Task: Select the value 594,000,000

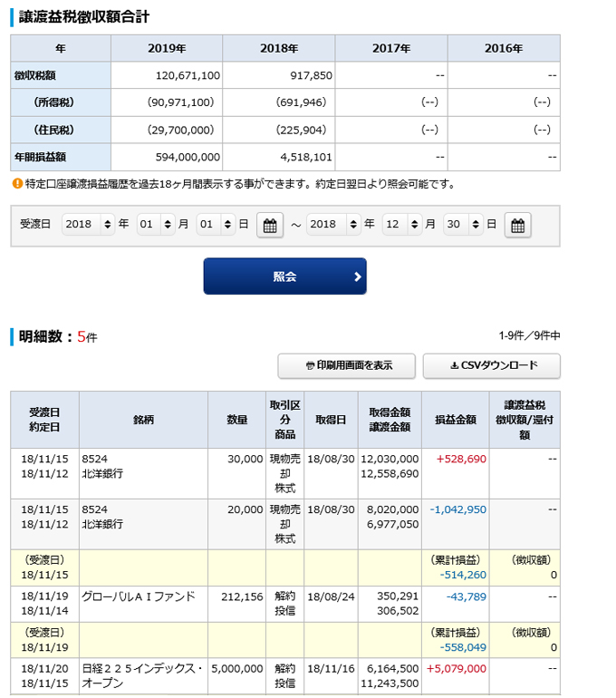Action: pos(188,157)
